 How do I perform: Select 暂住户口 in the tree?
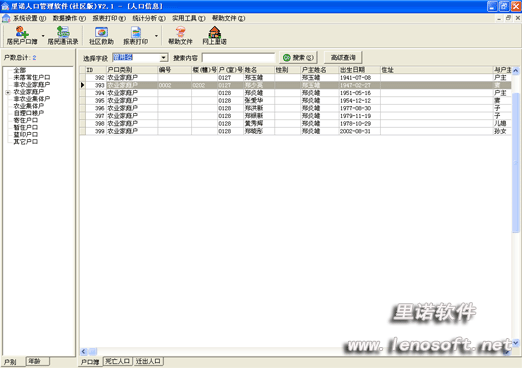coord(26,128)
